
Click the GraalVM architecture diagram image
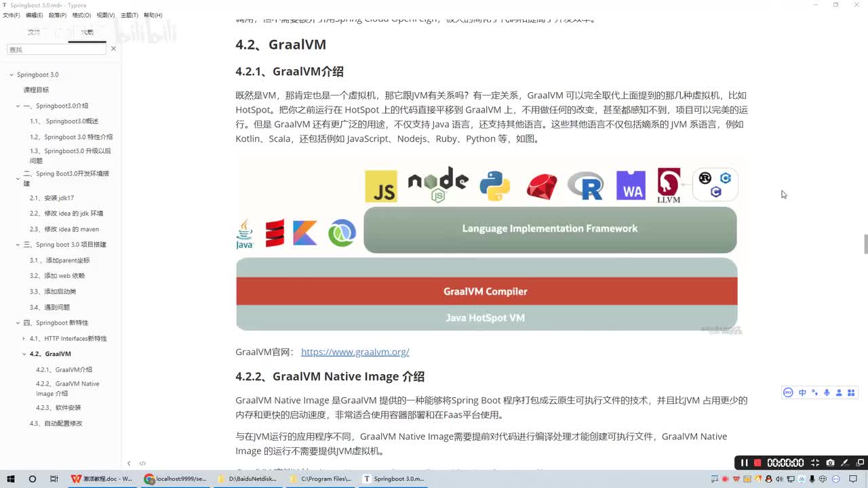pyautogui.click(x=487, y=246)
